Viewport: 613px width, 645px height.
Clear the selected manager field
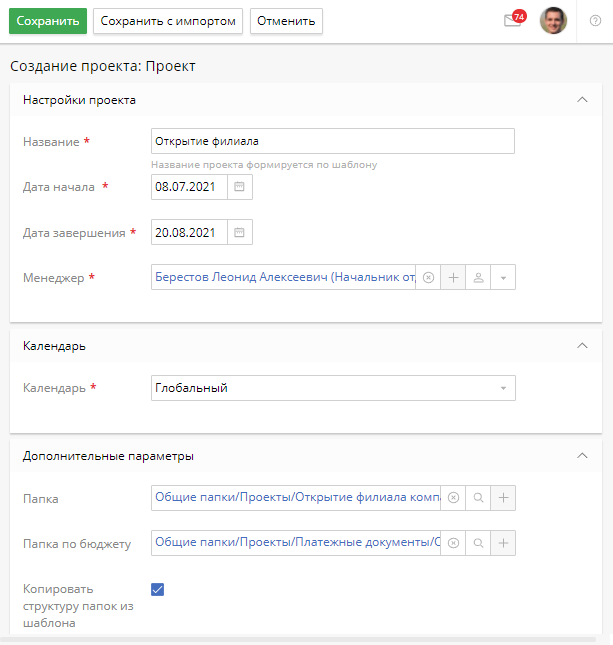click(428, 277)
